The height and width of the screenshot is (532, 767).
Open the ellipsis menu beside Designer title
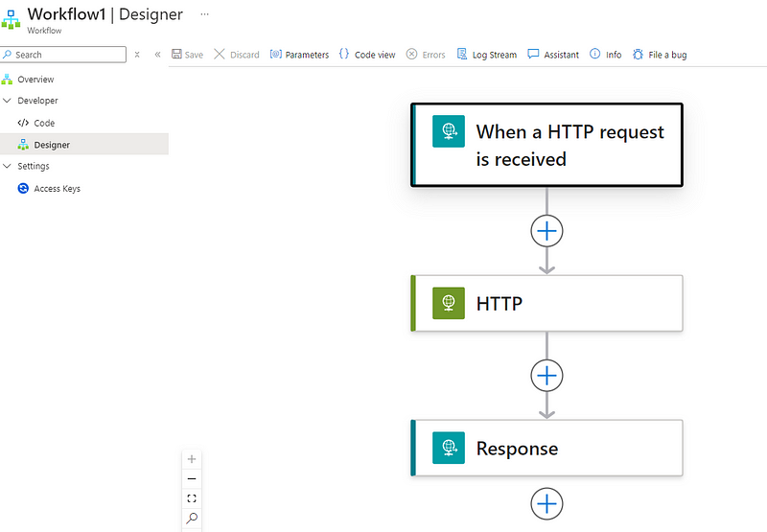[204, 14]
